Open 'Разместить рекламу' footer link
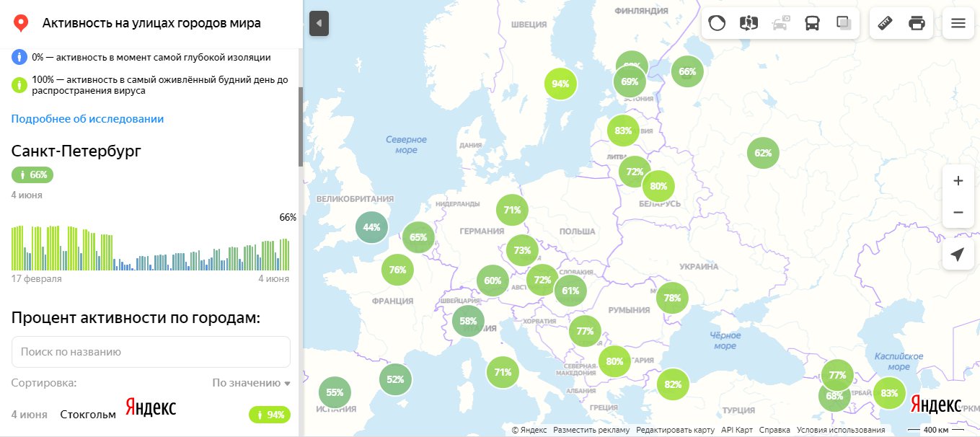This screenshot has height=437, width=980. coord(591,430)
